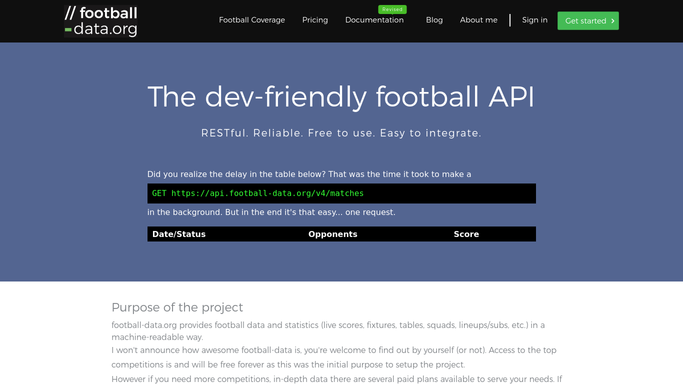683x384 pixels.
Task: Click the GET matches API request box
Action: coord(342,193)
